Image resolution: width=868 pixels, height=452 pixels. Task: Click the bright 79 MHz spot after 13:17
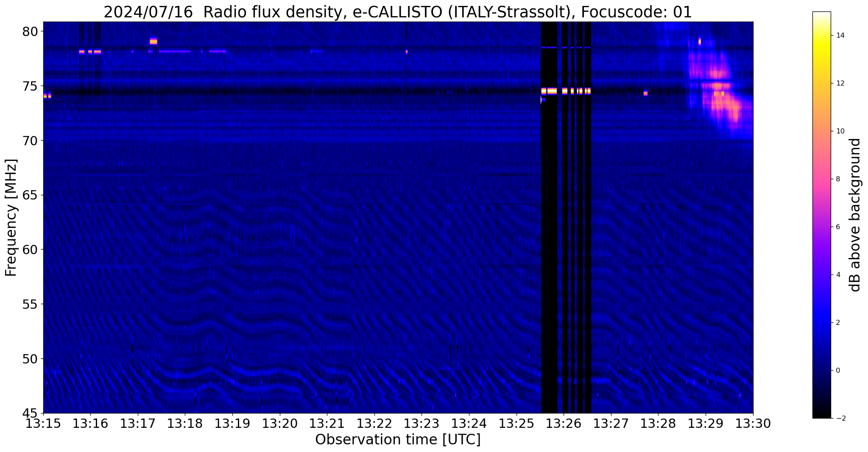[x=154, y=41]
